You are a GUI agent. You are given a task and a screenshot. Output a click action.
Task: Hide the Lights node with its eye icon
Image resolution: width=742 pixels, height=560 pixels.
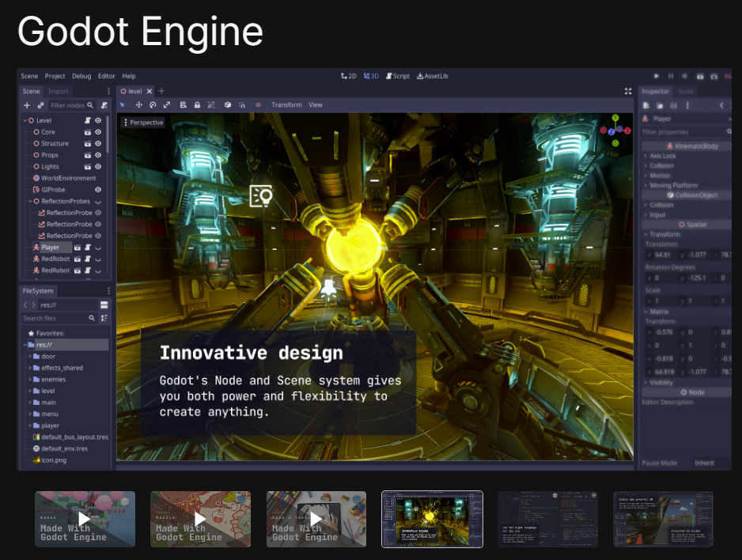point(98,167)
